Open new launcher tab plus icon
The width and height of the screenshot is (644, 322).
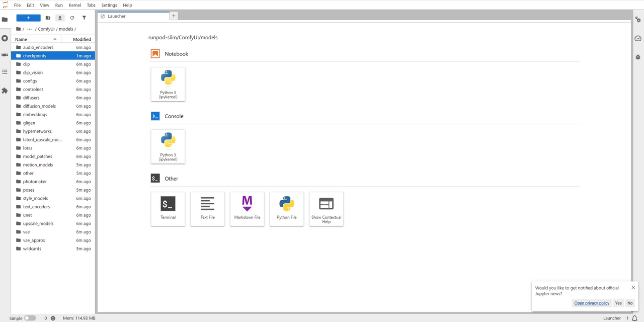tap(174, 16)
